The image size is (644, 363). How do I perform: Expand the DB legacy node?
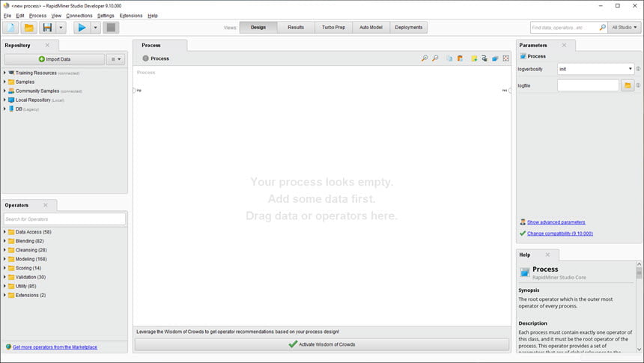4,109
